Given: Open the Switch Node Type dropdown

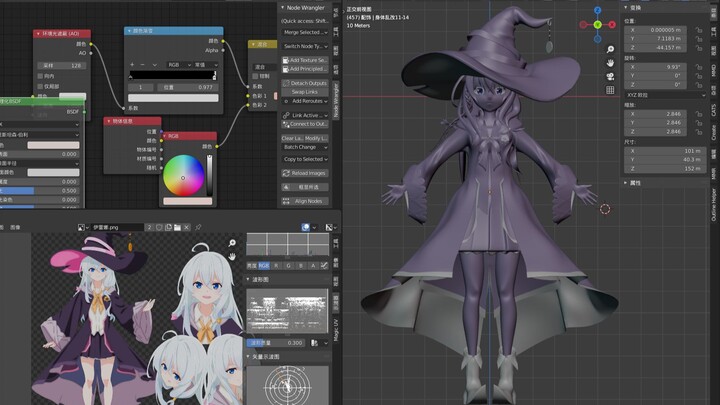Looking at the screenshot, I should [305, 46].
